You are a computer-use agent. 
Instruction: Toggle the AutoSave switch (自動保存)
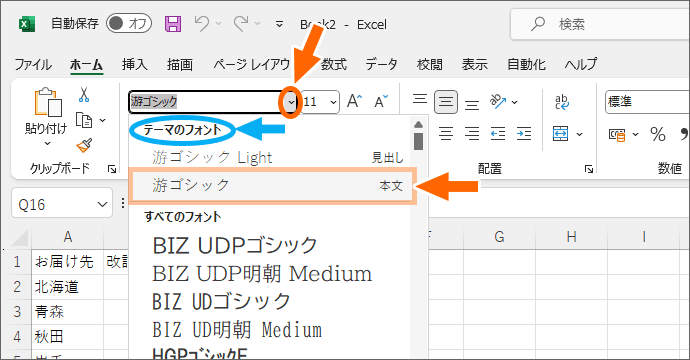[129, 23]
